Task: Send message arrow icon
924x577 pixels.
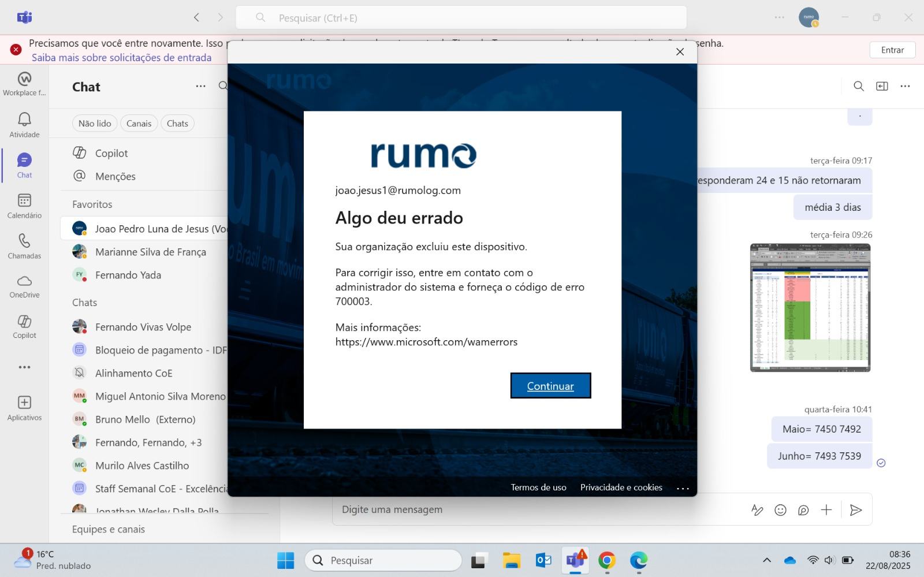Action: (856, 510)
